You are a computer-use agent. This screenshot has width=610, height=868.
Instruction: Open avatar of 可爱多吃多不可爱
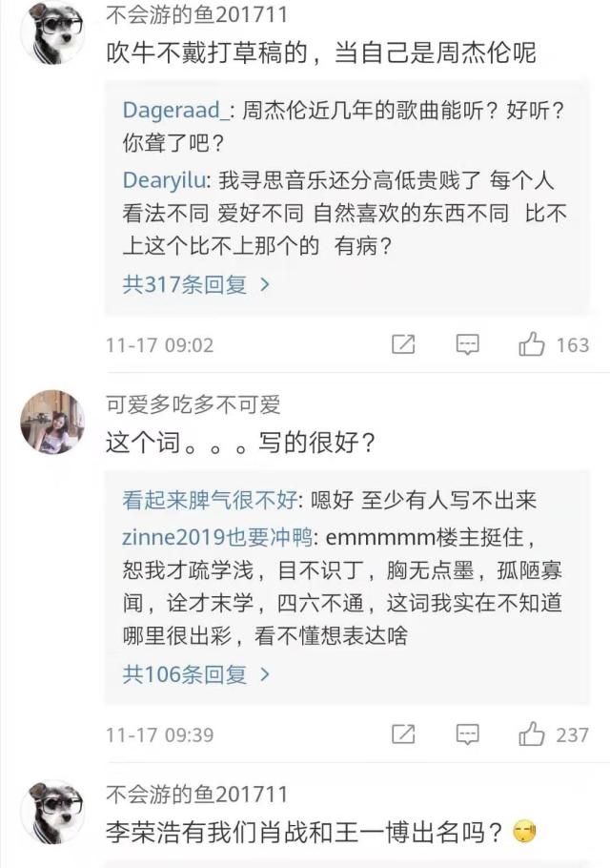click(x=52, y=422)
